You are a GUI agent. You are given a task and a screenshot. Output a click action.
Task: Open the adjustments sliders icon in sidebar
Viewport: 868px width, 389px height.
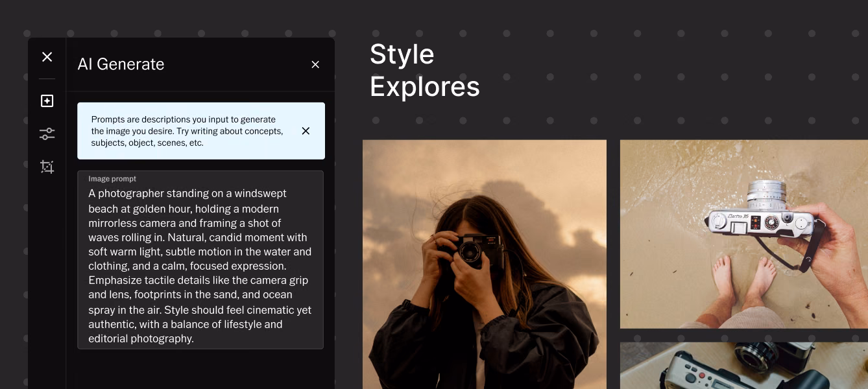tap(47, 134)
